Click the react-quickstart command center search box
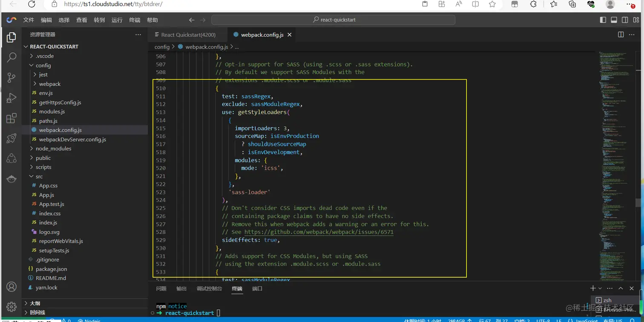Screen dimensions: 644x322 (x=333, y=20)
